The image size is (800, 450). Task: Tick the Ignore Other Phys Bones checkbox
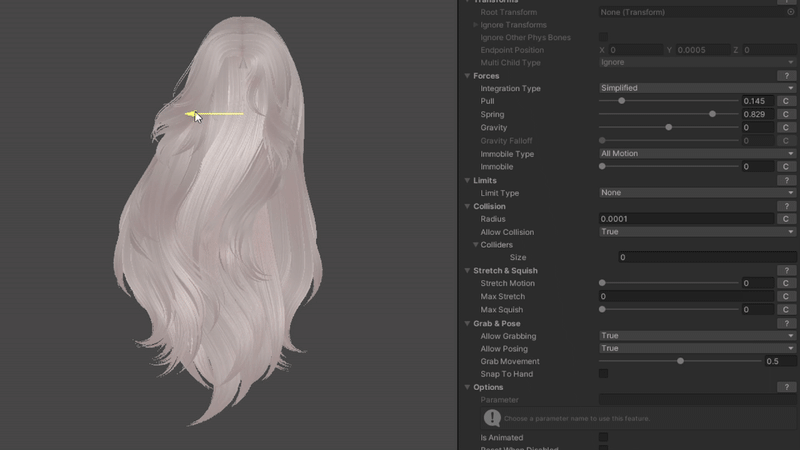tap(603, 37)
